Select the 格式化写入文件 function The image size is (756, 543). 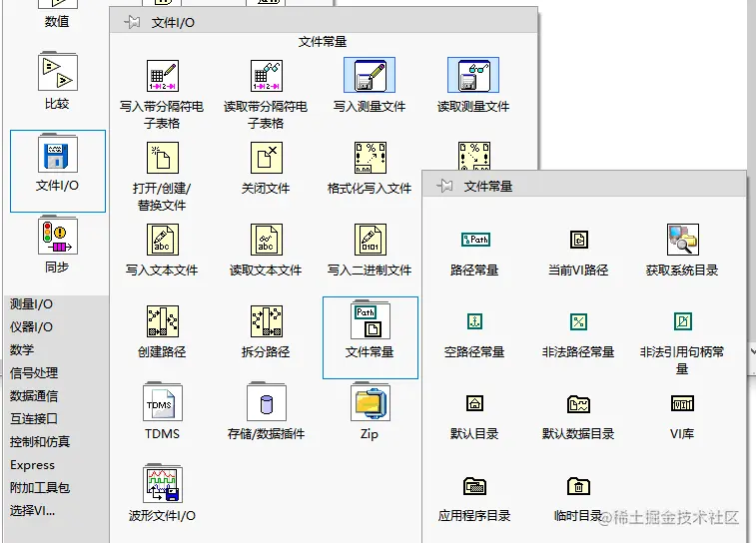[370, 158]
